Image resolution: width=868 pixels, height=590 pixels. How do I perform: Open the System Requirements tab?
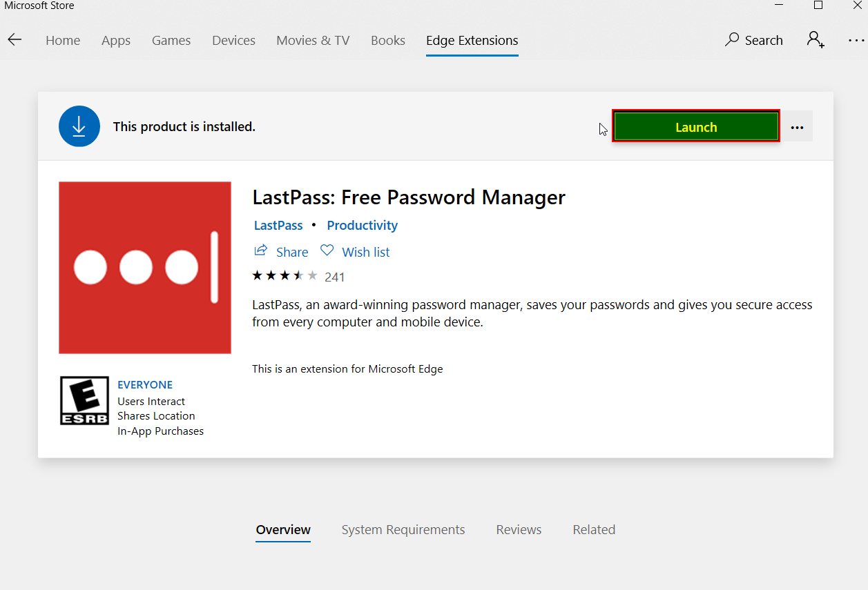(x=403, y=529)
